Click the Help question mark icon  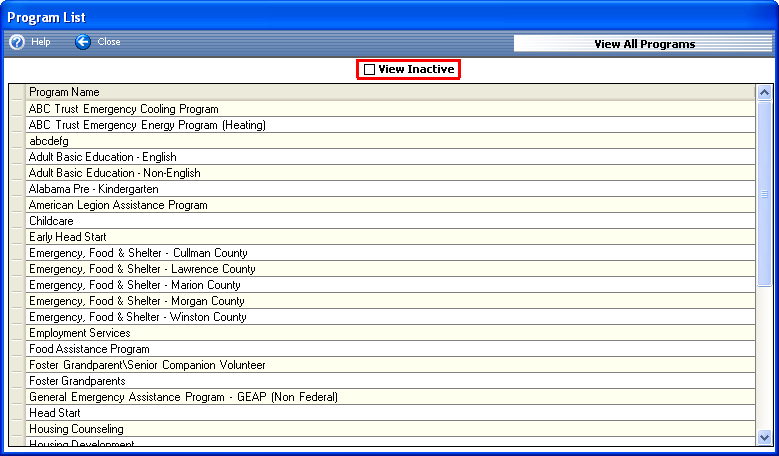pyautogui.click(x=17, y=42)
